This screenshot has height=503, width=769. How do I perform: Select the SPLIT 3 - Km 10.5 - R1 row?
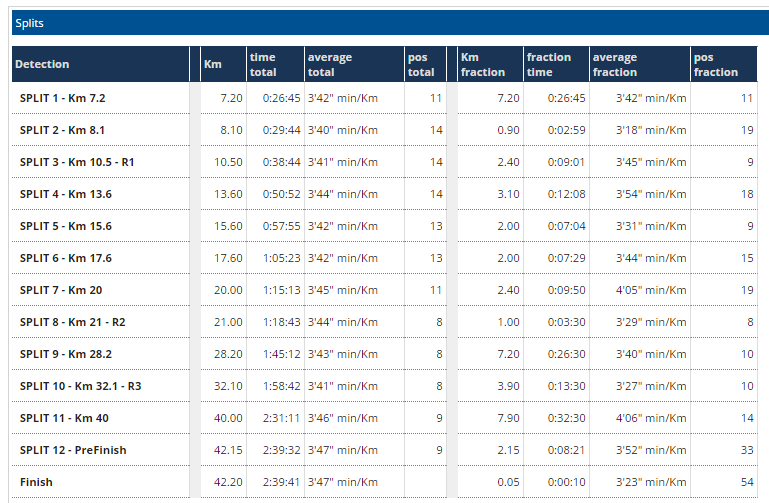tap(76, 162)
